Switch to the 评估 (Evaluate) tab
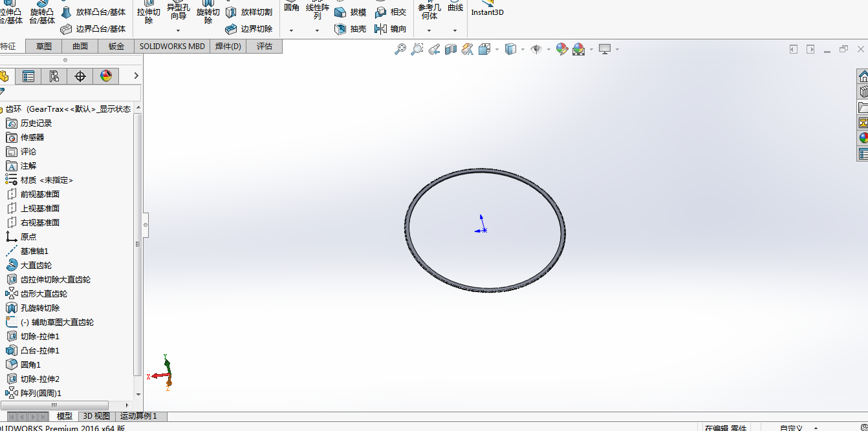This screenshot has height=431, width=868. tap(265, 46)
